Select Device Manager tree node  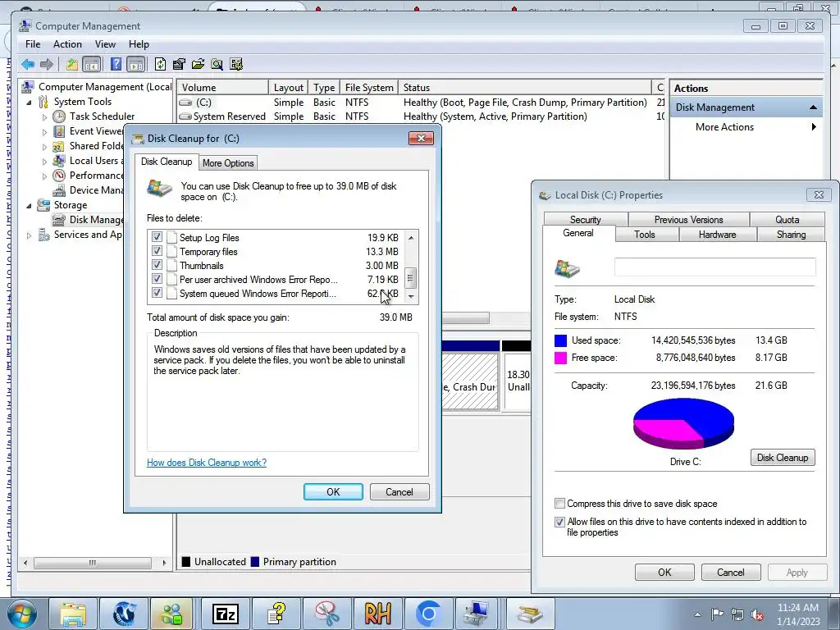pos(96,190)
